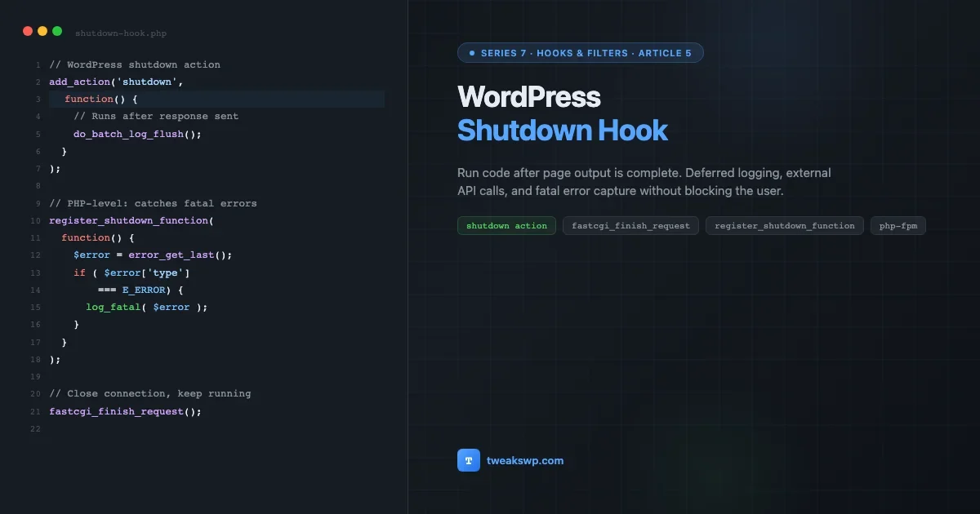Click the green maximize window dot
The width and height of the screenshot is (980, 514).
(x=57, y=31)
